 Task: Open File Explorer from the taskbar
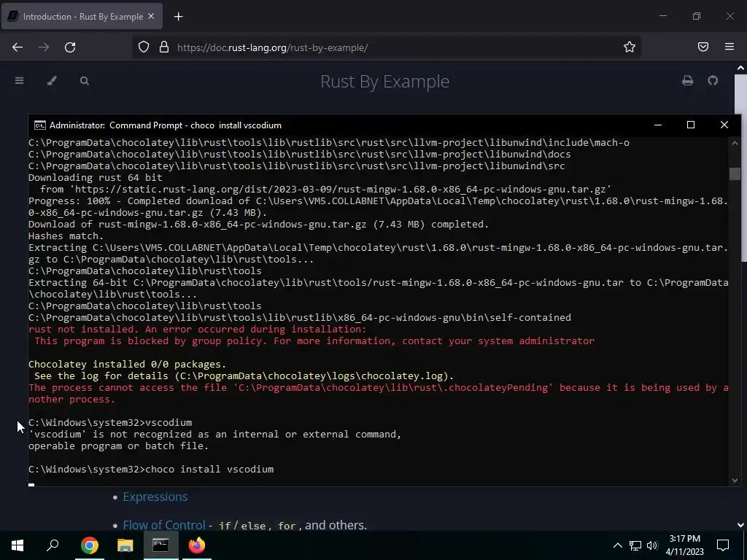tap(125, 545)
